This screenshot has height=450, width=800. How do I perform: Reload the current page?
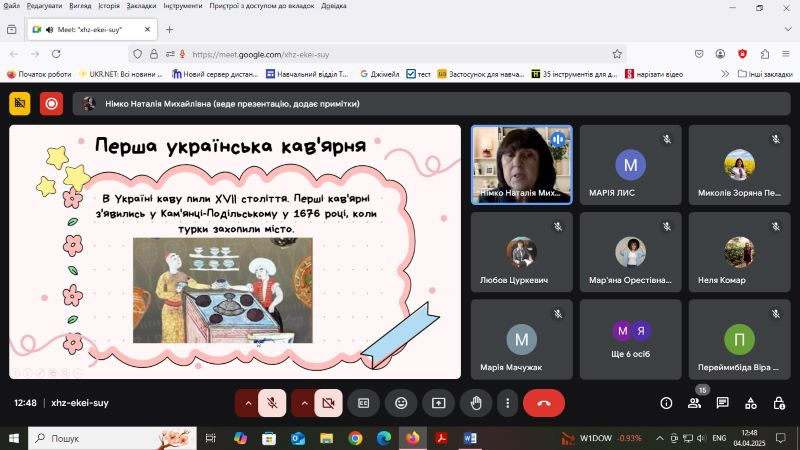coord(56,54)
